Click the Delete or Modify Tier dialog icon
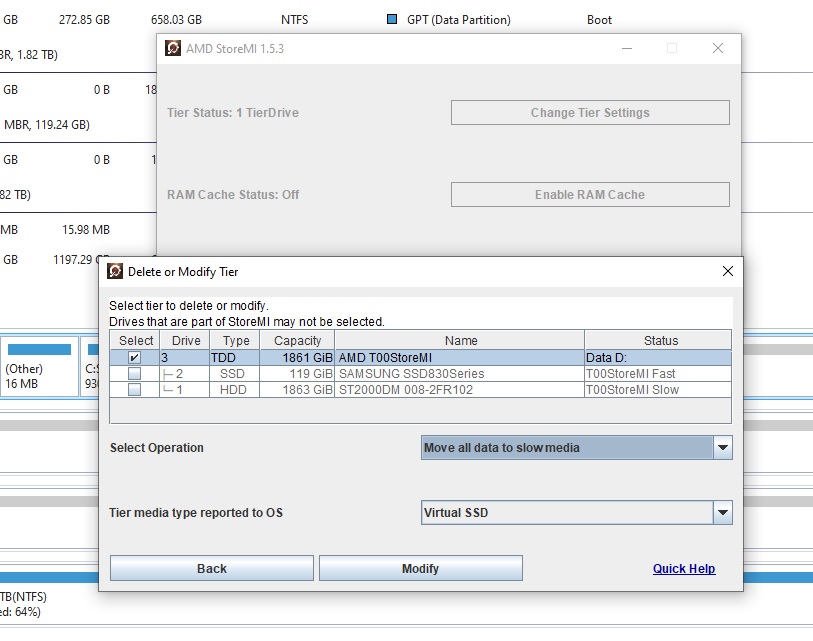 [115, 271]
